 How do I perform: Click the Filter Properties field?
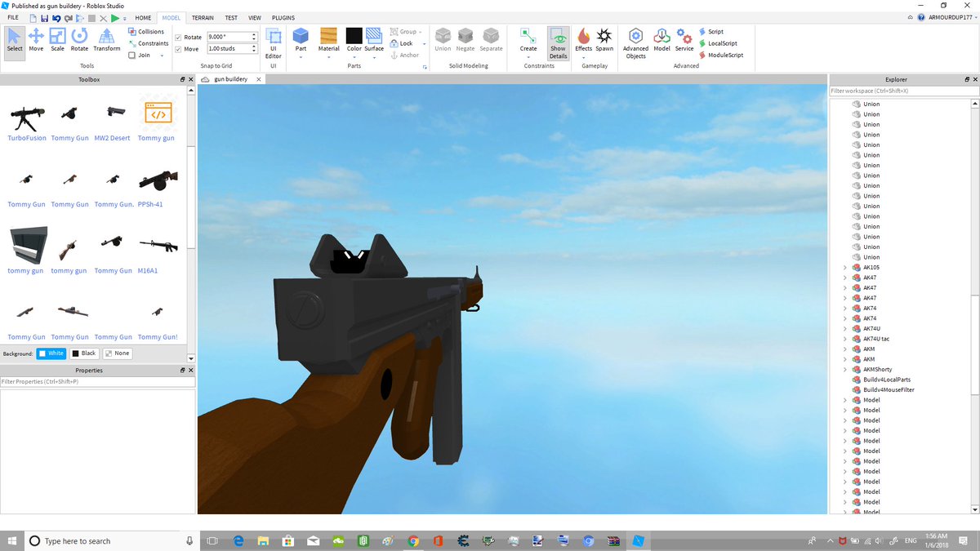coord(98,382)
